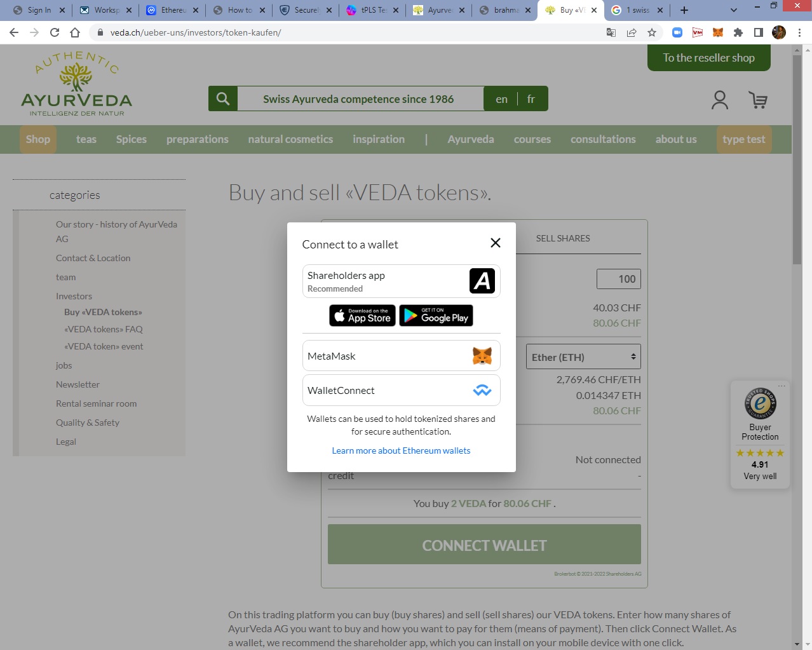Switch to the Sign In browser tab
This screenshot has width=812, height=650.
[39, 10]
